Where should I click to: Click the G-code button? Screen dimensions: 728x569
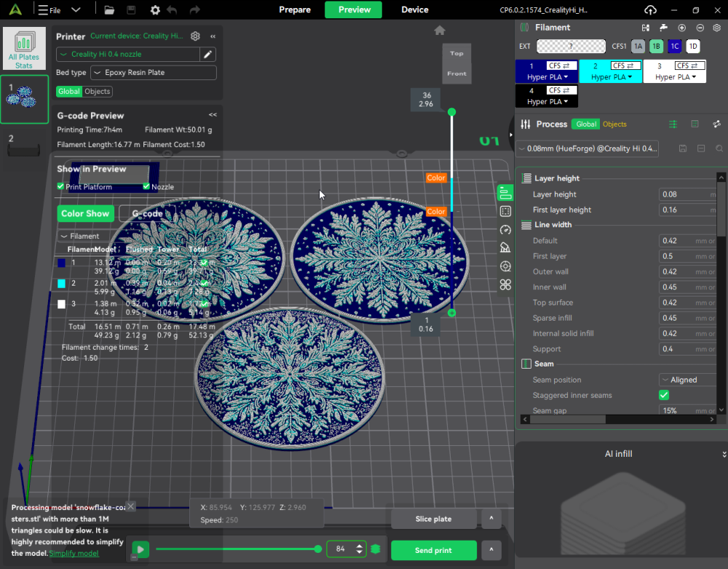(147, 213)
